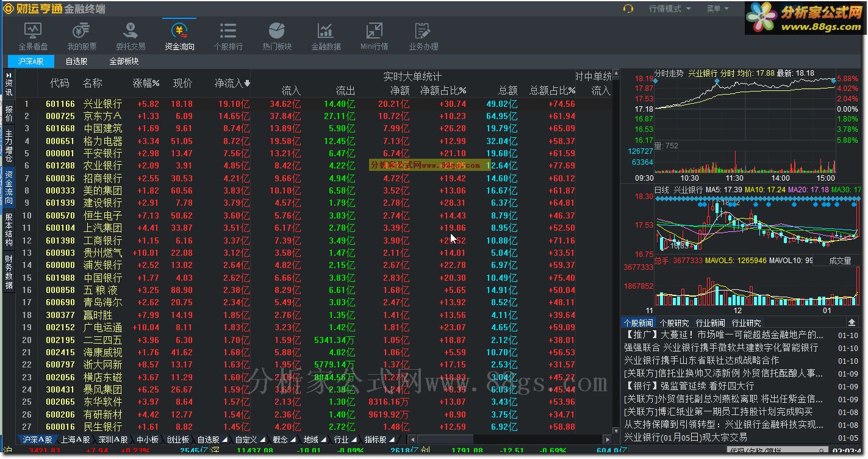Click the headset customer service icon
This screenshot has width=868, height=459.
628,9
